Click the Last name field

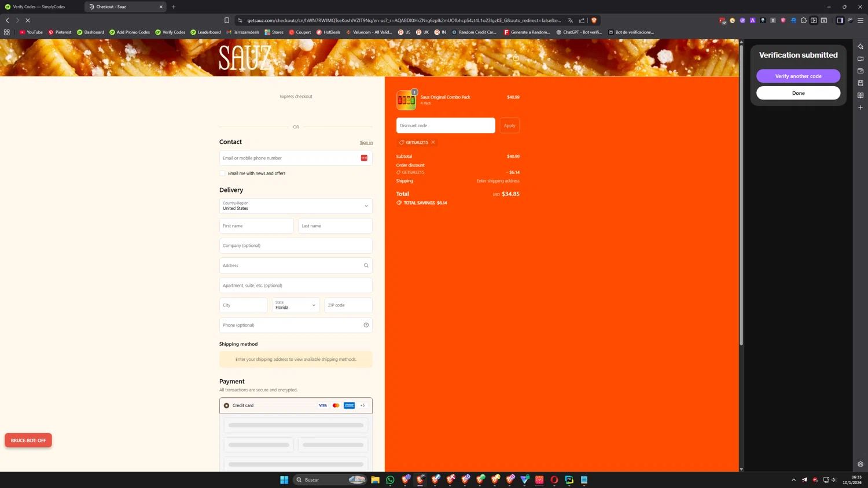(x=335, y=226)
